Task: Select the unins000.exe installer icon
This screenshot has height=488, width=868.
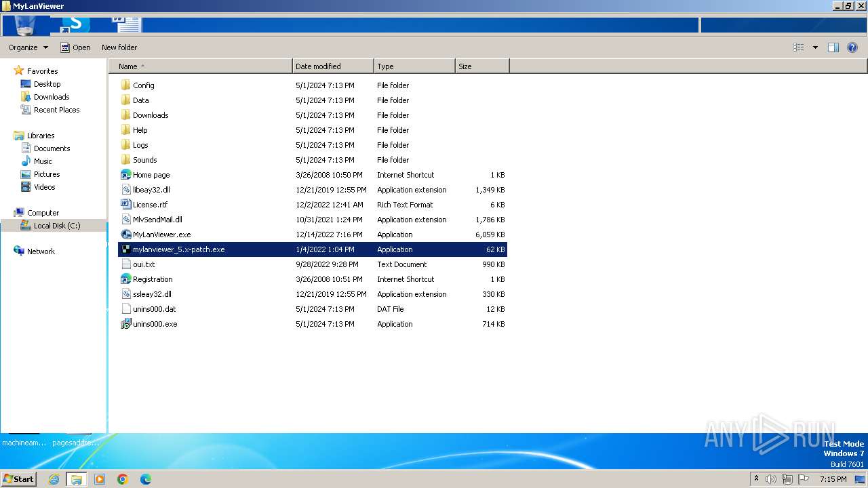Action: [125, 324]
